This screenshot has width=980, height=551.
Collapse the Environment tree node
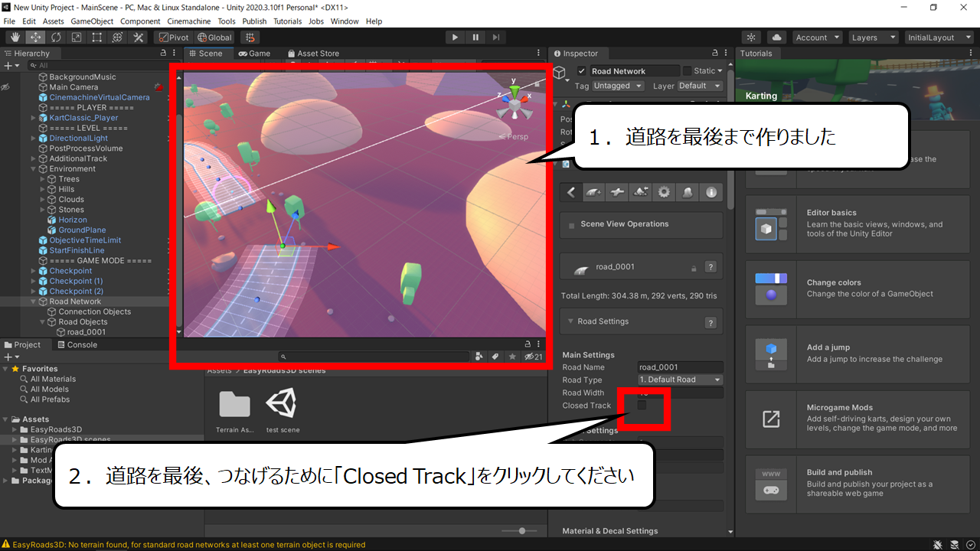coord(34,169)
